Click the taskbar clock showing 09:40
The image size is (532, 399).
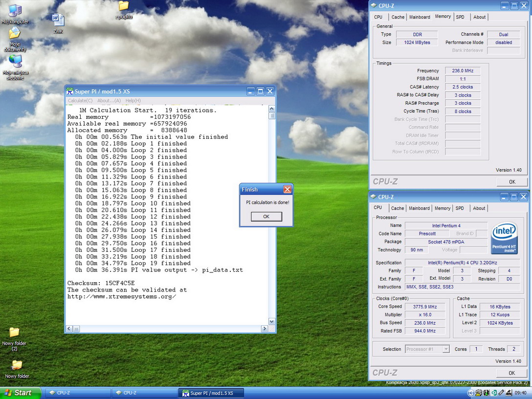tap(520, 393)
